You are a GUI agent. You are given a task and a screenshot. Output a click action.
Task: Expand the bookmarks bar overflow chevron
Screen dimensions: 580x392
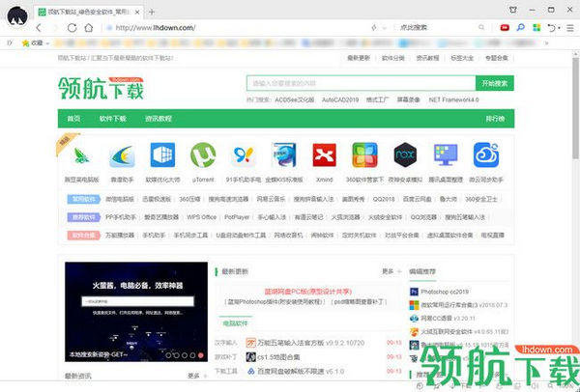546,43
